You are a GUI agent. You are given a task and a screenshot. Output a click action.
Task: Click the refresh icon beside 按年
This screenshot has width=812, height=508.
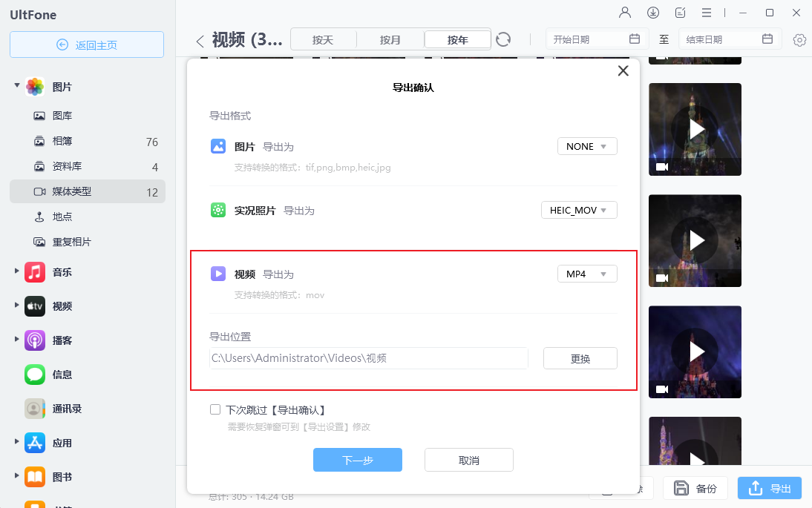[x=503, y=39]
